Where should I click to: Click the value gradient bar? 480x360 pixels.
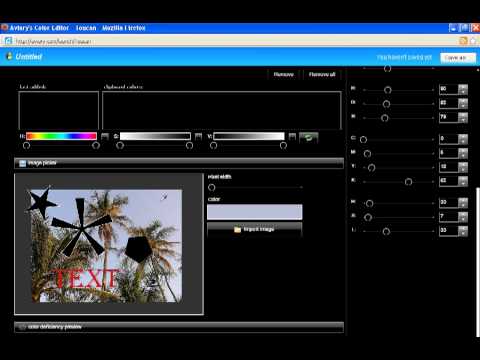point(249,136)
